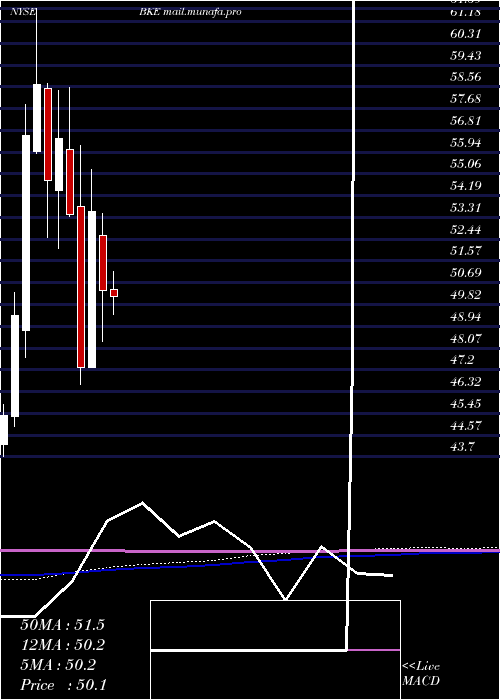Click the 58.56 price axis label
500x700 pixels.
tap(466, 77)
